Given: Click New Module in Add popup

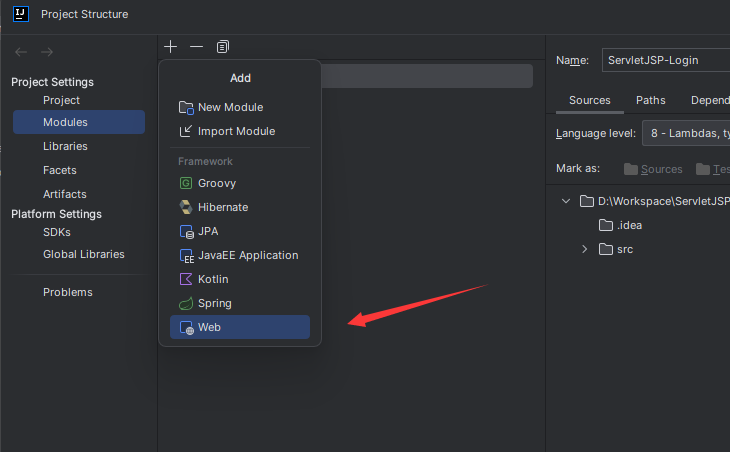Looking at the screenshot, I should pyautogui.click(x=230, y=107).
